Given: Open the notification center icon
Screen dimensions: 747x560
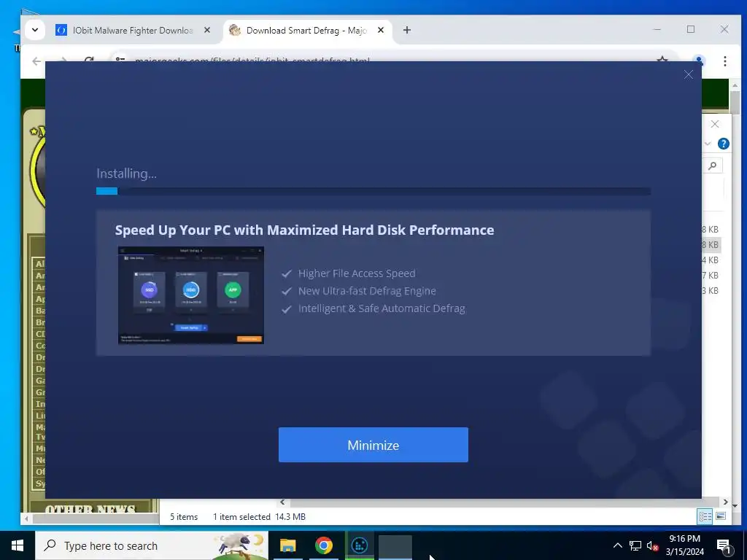Looking at the screenshot, I should [724, 546].
